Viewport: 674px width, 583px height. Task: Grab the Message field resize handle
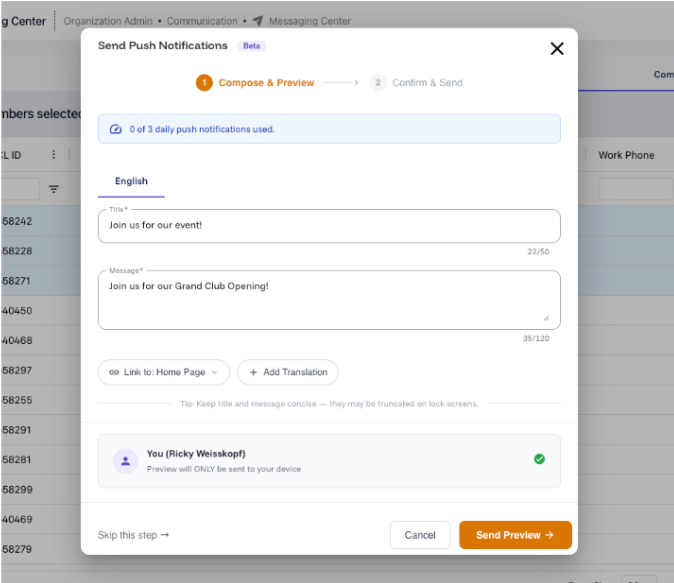pyautogui.click(x=546, y=318)
